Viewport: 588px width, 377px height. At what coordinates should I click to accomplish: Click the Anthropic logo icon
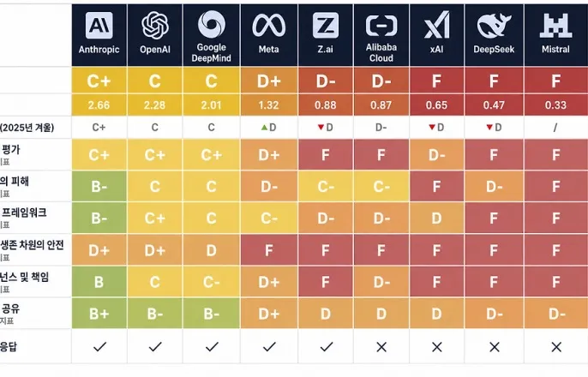point(99,26)
